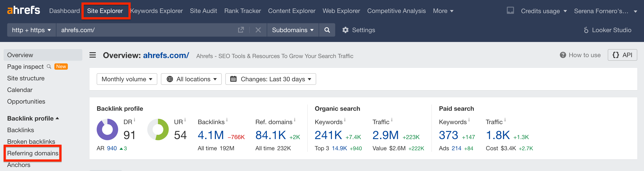Expand the More menu
Image resolution: width=644 pixels, height=171 pixels.
[x=443, y=11]
